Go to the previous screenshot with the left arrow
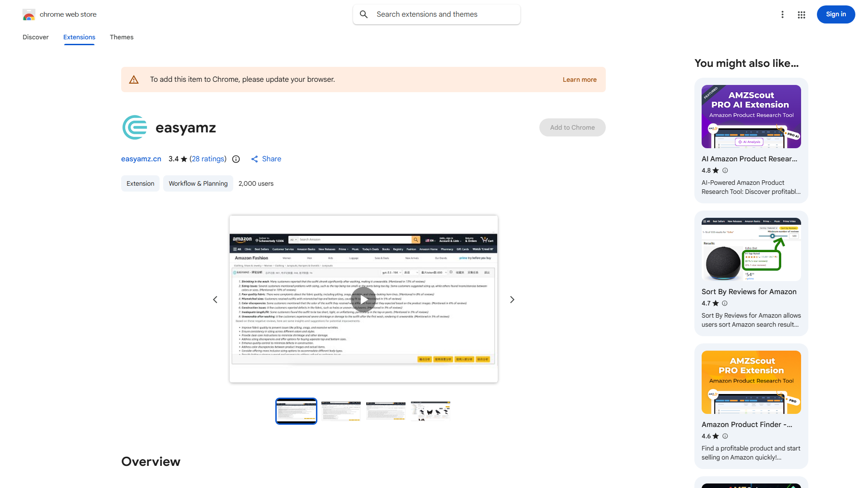Viewport: 868px width, 488px height. [215, 299]
